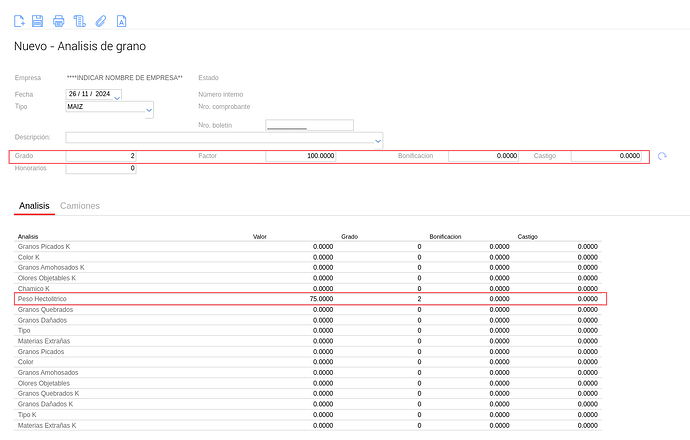690x440 pixels.
Task: Click the new document icon
Action: tap(19, 20)
